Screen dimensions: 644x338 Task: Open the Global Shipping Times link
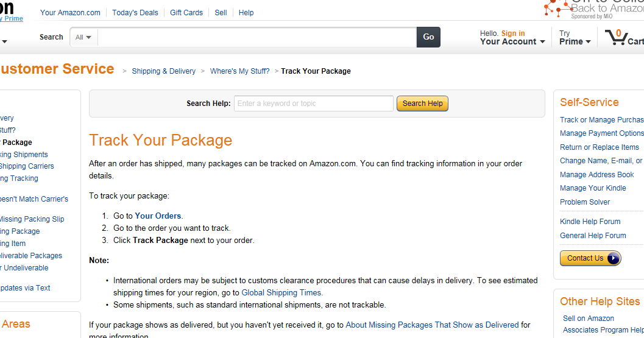(281, 293)
